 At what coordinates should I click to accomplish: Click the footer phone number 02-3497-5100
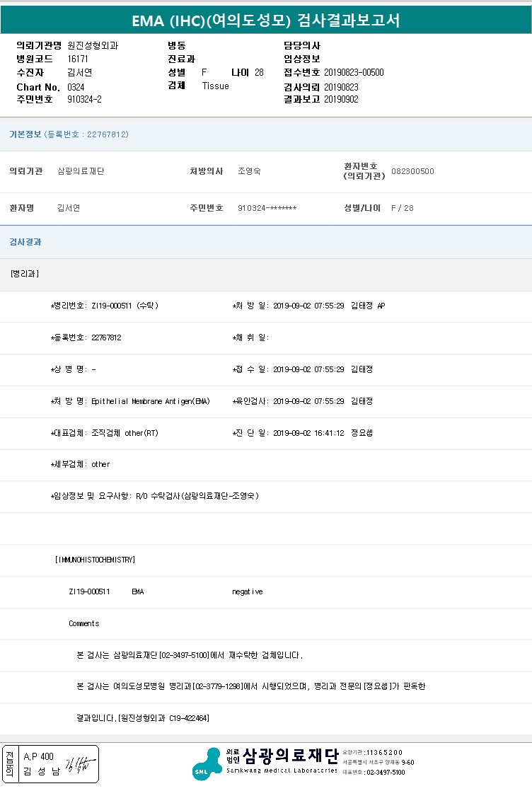(x=385, y=773)
